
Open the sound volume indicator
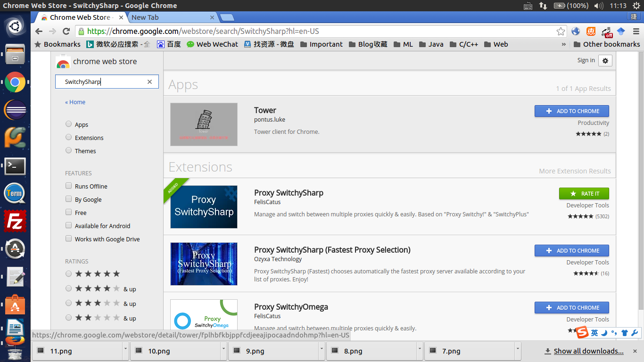click(599, 6)
